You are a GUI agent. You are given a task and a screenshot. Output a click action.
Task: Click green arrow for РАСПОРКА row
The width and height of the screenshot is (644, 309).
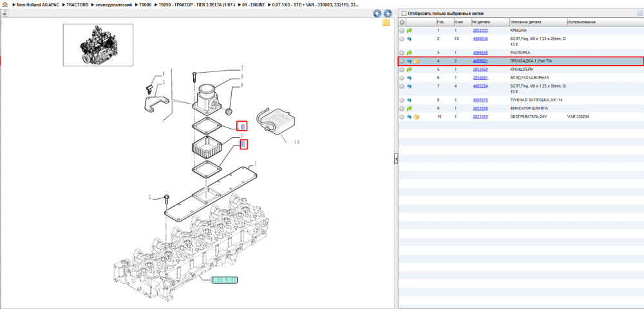click(x=410, y=53)
